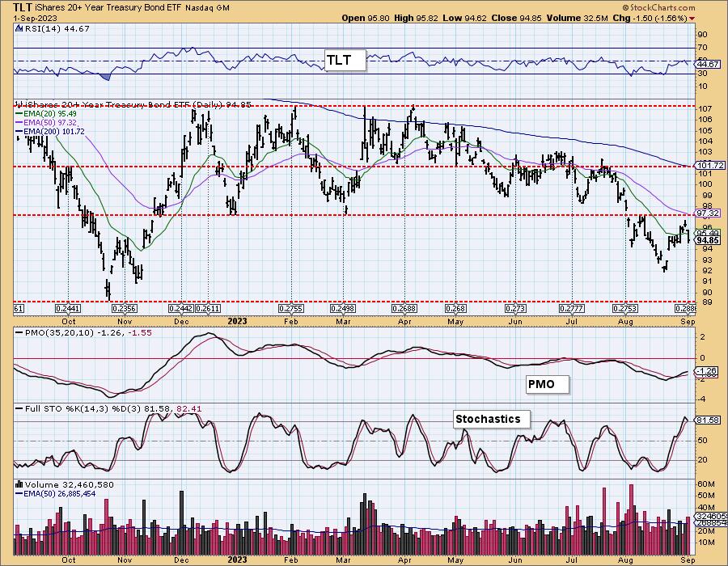Click the Volume 32,460,580 panel label
The image size is (728, 566).
click(70, 484)
